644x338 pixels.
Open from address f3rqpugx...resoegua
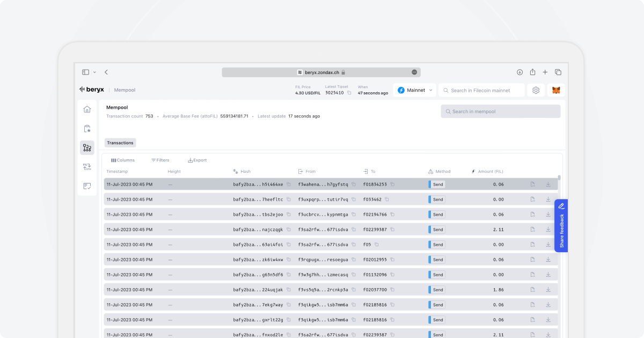click(323, 259)
